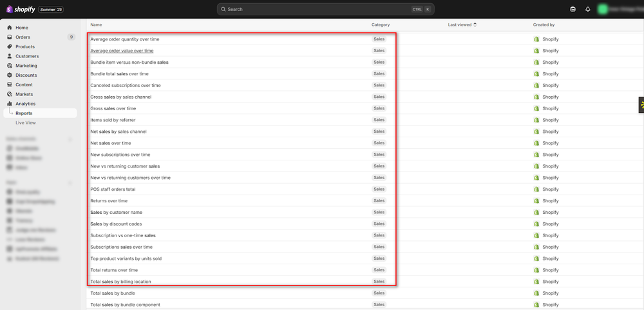Open Average order quantity over time report
The image size is (644, 310).
click(x=125, y=39)
